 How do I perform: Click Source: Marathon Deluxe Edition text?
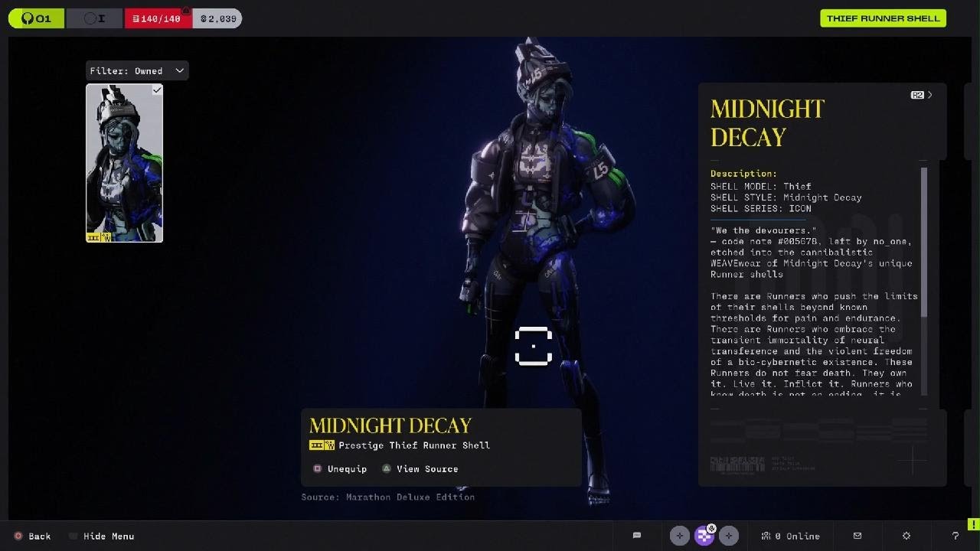[x=388, y=497]
